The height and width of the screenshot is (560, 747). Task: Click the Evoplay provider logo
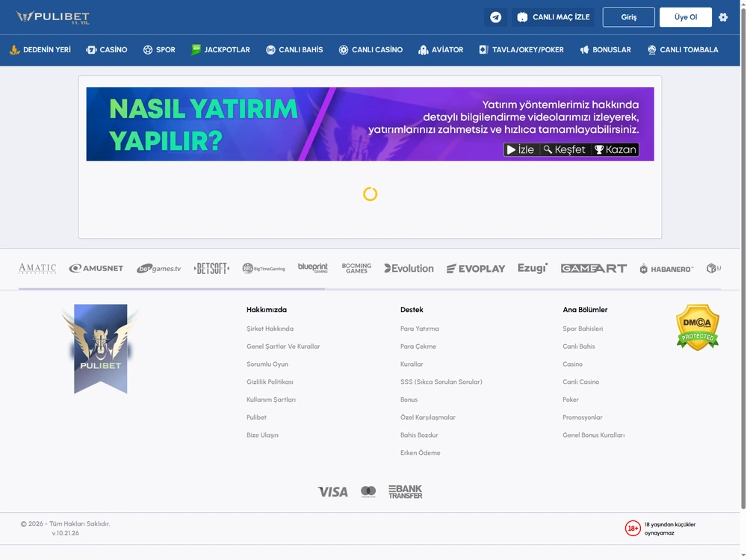[x=476, y=269]
